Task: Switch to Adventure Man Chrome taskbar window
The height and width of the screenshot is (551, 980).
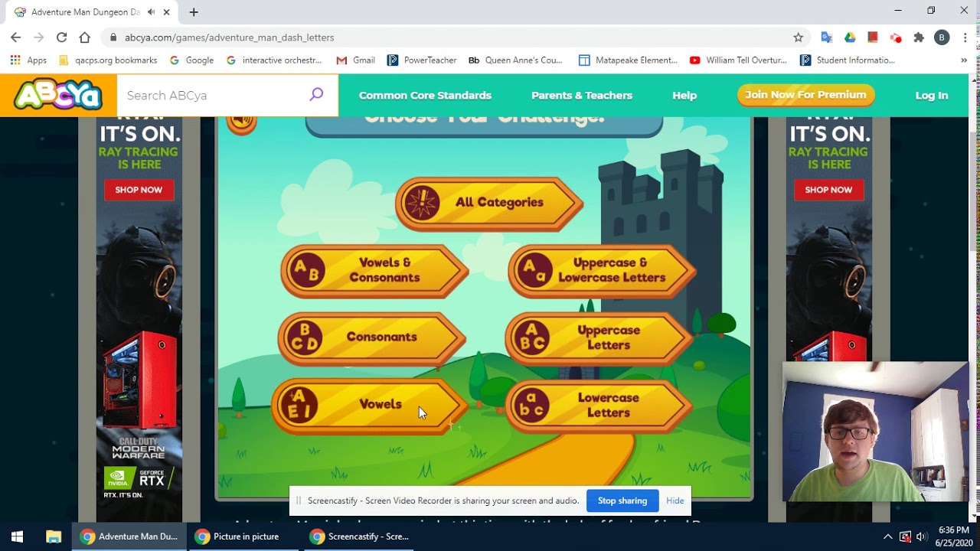Action: 129,536
